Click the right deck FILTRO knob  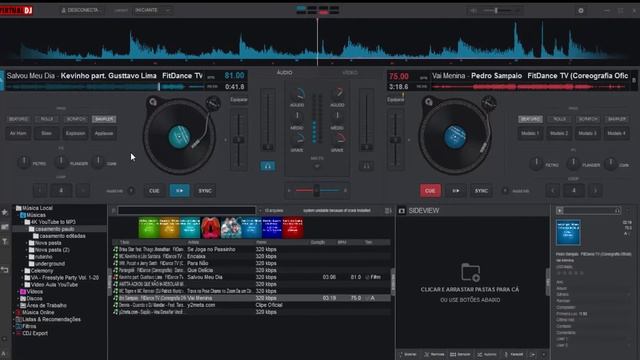coord(536,163)
